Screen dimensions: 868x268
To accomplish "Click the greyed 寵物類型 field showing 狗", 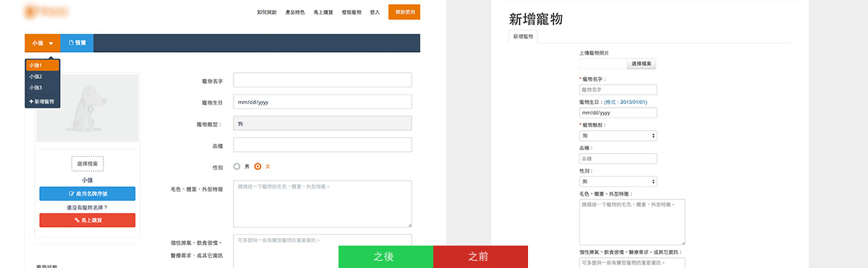I will (x=323, y=124).
